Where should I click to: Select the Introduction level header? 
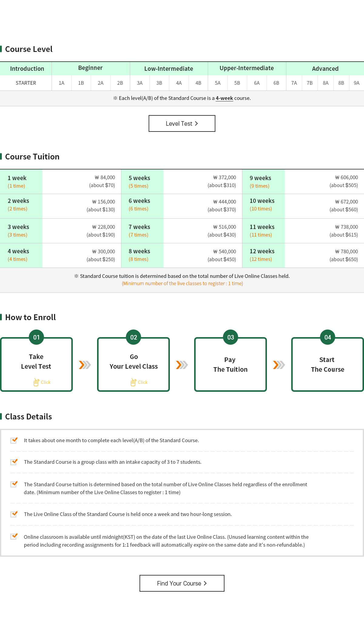pyautogui.click(x=26, y=69)
